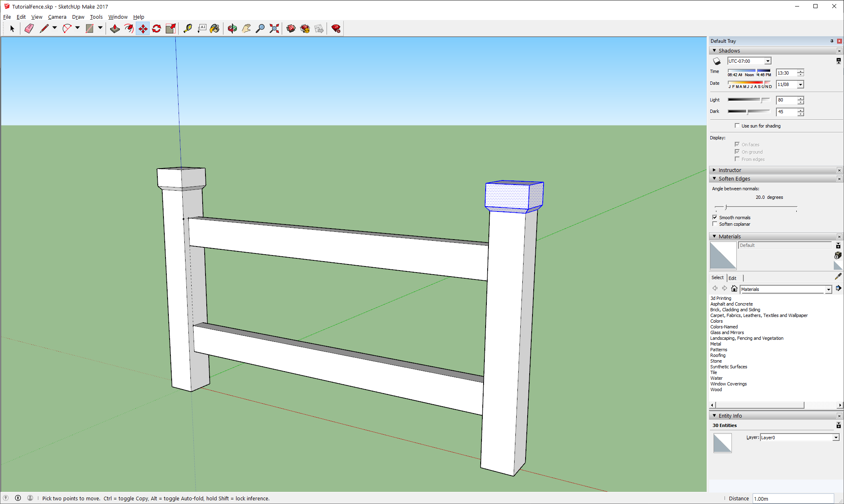The height and width of the screenshot is (504, 844).
Task: Choose the Paint Bucket tool
Action: (x=214, y=29)
